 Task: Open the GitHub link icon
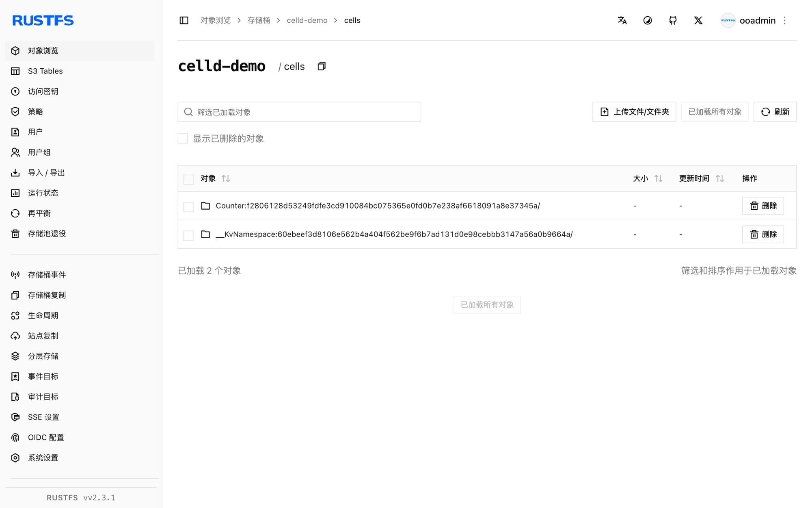click(x=673, y=20)
